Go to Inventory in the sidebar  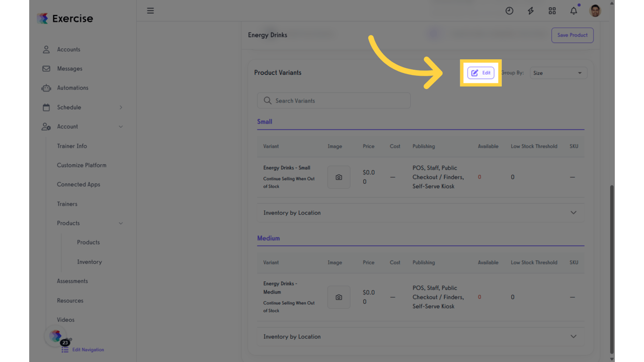[89, 262]
